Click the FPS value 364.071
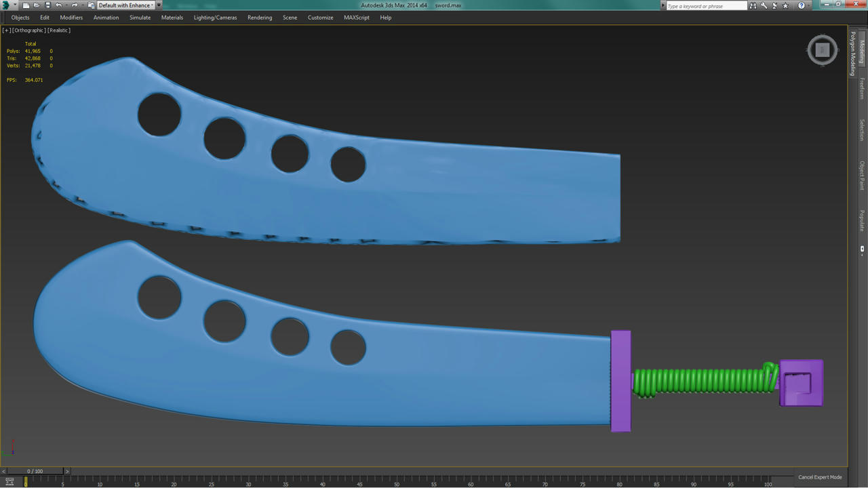This screenshot has width=868, height=488. click(34, 80)
